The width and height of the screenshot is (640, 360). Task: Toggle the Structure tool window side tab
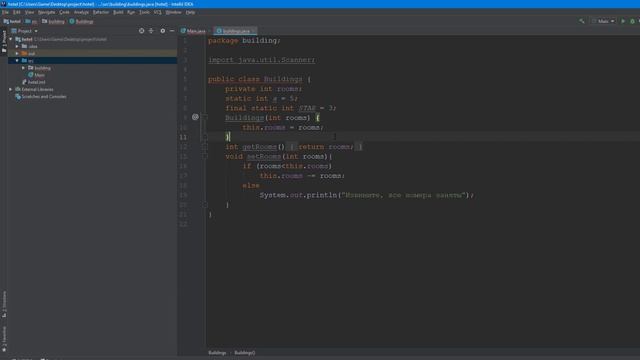point(4,304)
